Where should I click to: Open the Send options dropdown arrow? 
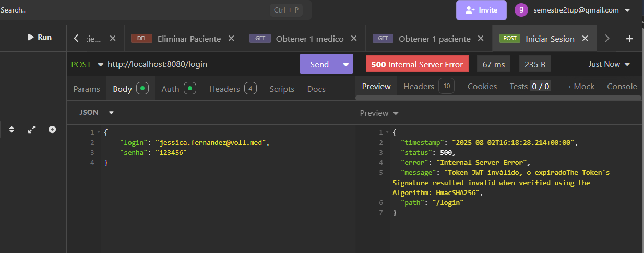click(x=345, y=64)
